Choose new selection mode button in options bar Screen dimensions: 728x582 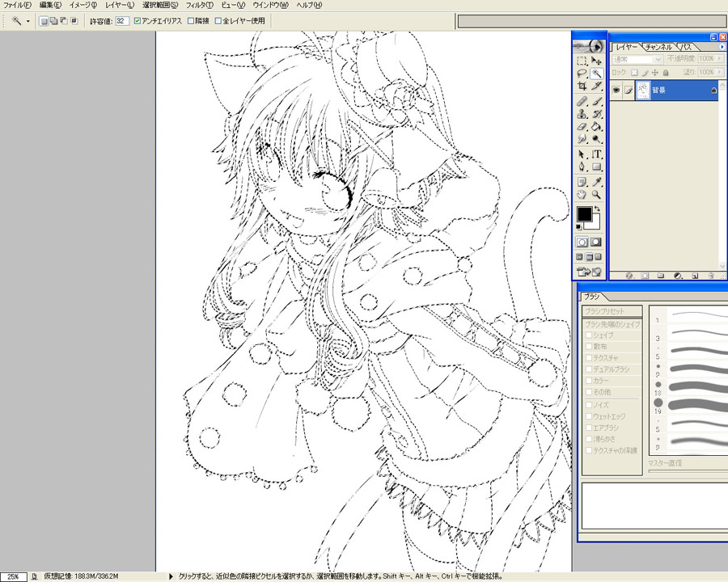44,21
